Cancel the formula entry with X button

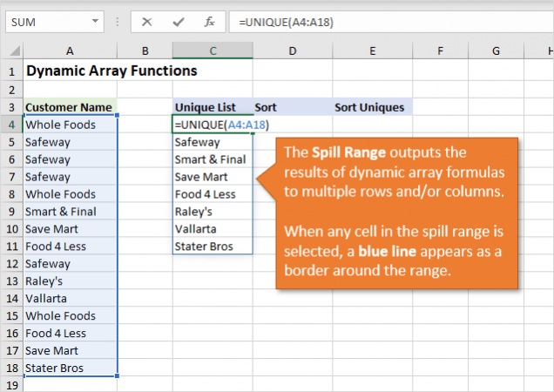click(146, 22)
